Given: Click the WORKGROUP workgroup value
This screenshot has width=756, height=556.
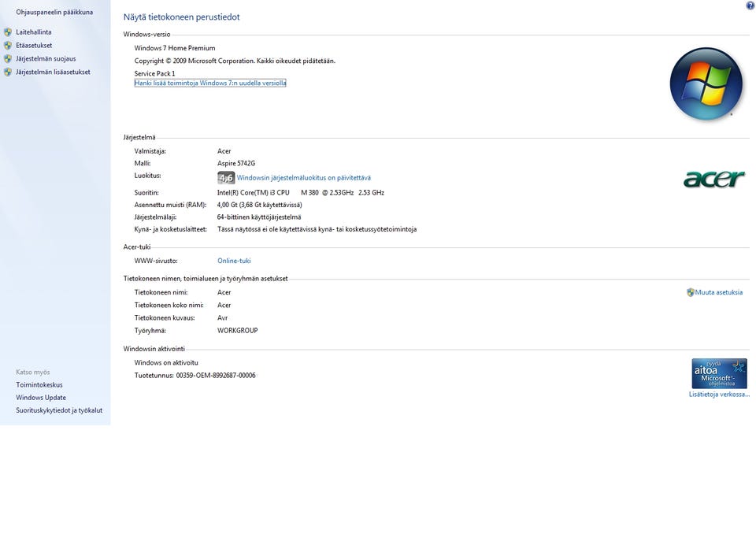Looking at the screenshot, I should click(238, 330).
